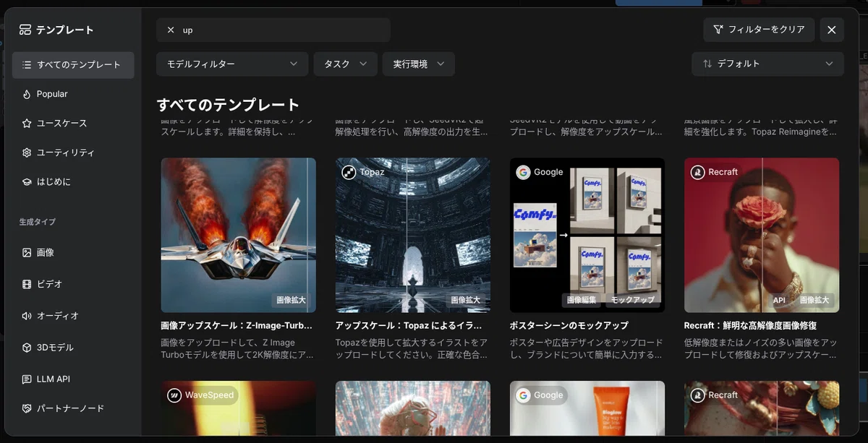Filter by 3Dモデル generation type

tap(73, 348)
